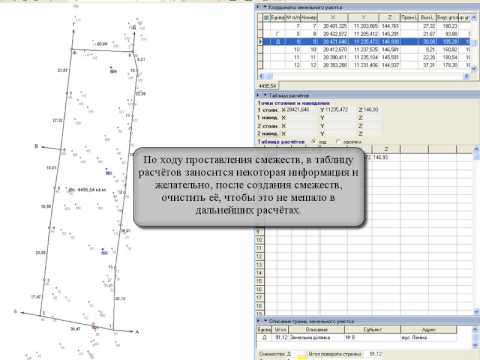Click boundary table scroll-up arrow
Image resolution: width=480 pixels, height=360 pixels.
click(476, 329)
